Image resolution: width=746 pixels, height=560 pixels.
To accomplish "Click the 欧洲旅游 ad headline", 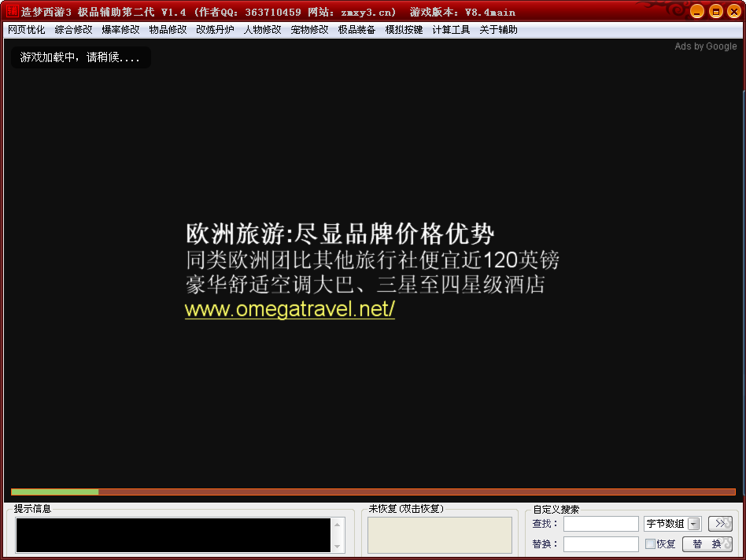I will (x=340, y=234).
